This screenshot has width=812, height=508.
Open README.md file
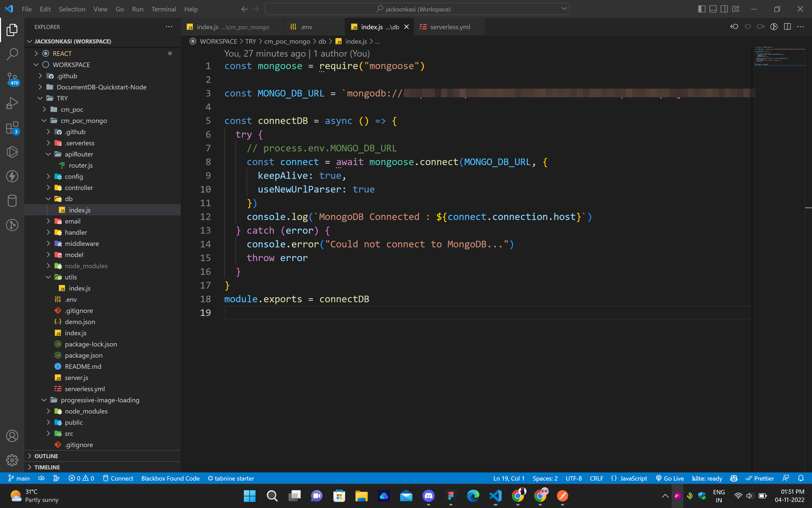point(102,366)
